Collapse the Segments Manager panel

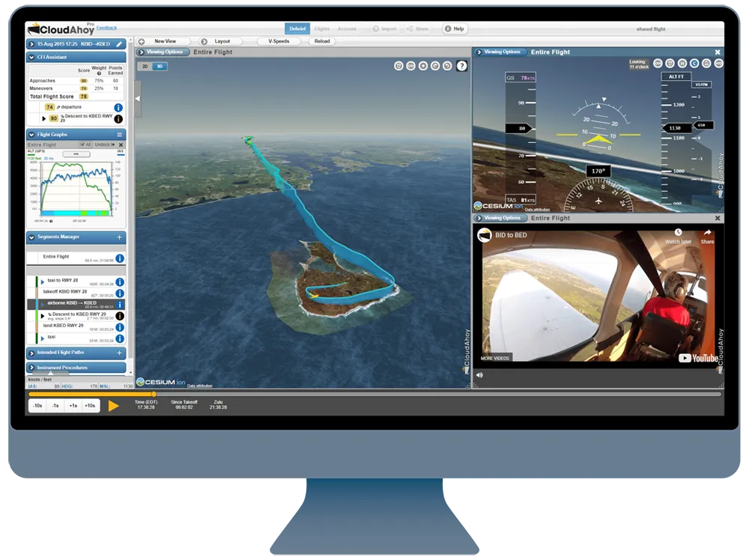click(31, 237)
